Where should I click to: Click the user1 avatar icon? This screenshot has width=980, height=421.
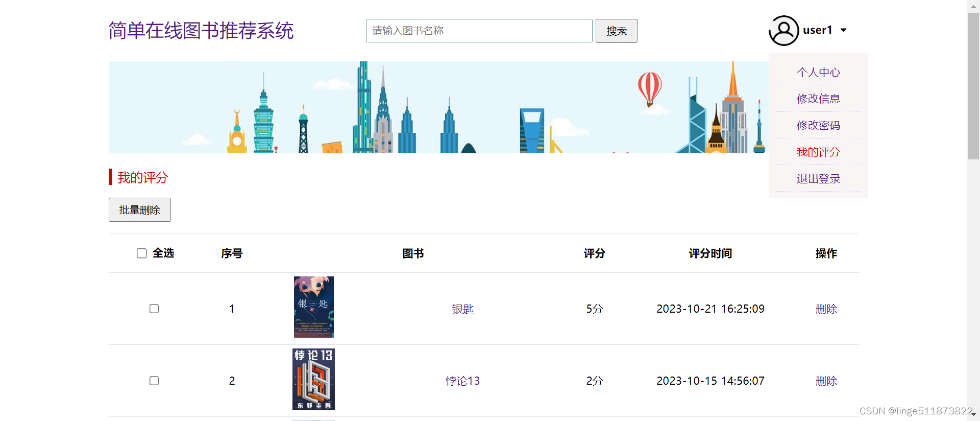click(783, 31)
